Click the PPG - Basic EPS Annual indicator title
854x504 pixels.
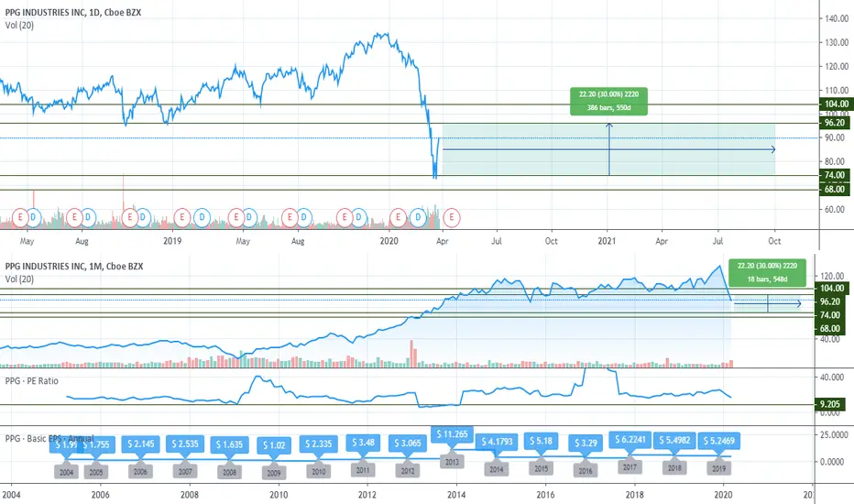(x=49, y=438)
